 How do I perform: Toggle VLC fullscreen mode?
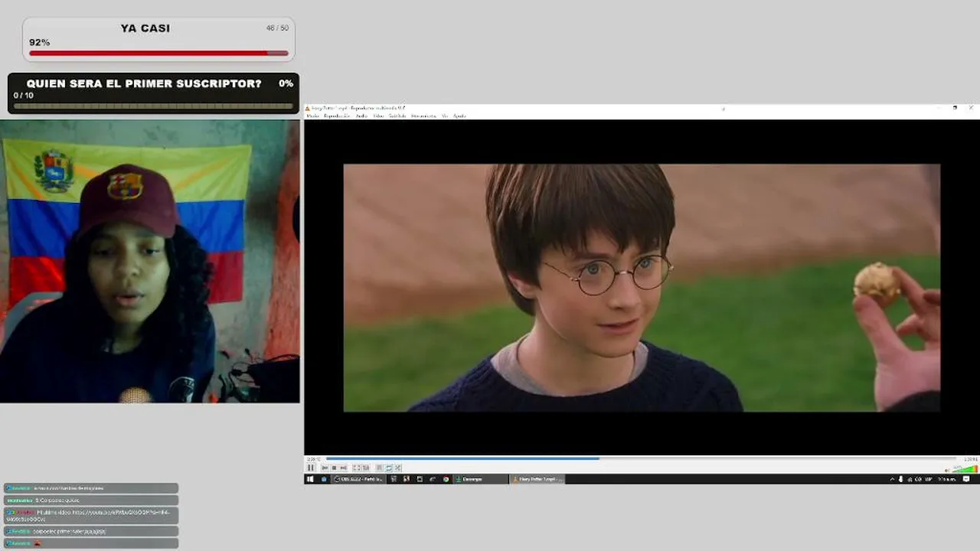(357, 468)
